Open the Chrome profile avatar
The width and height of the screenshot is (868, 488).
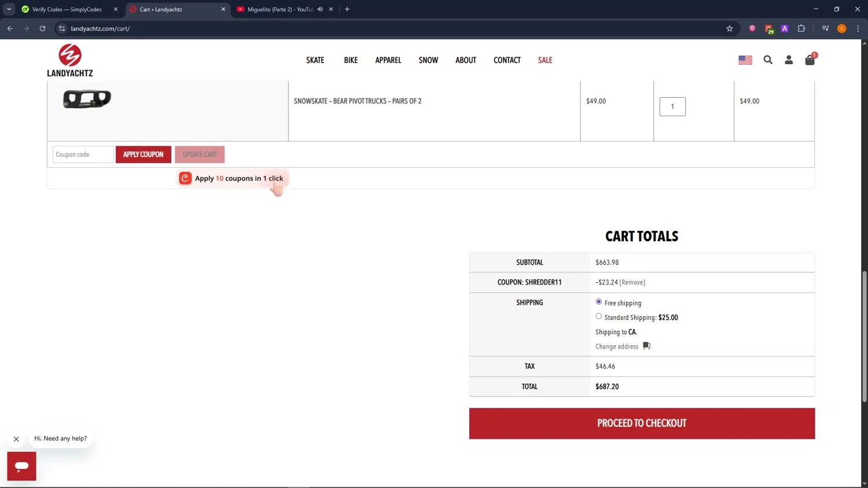click(842, 28)
